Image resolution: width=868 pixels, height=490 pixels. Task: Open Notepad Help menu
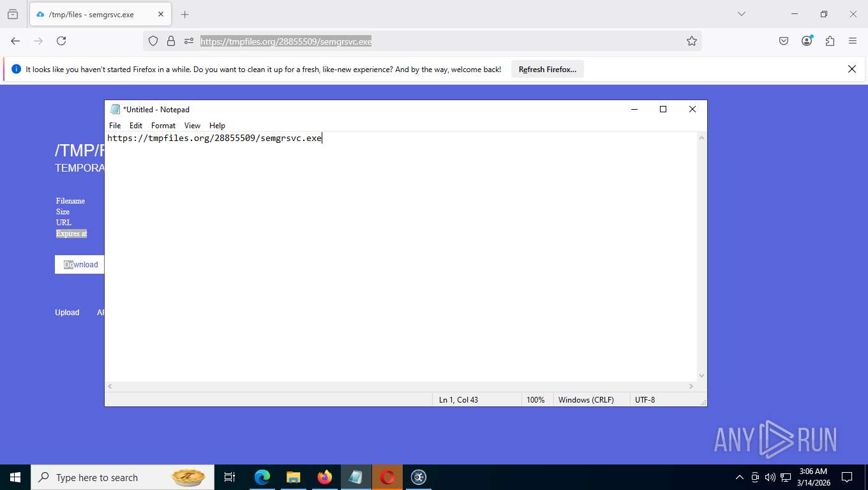(217, 126)
